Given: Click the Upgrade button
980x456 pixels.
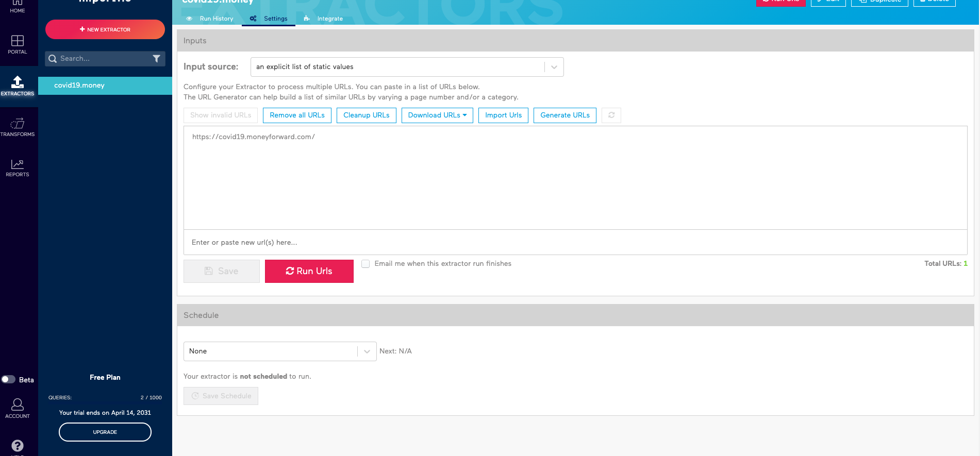Looking at the screenshot, I should coord(105,432).
